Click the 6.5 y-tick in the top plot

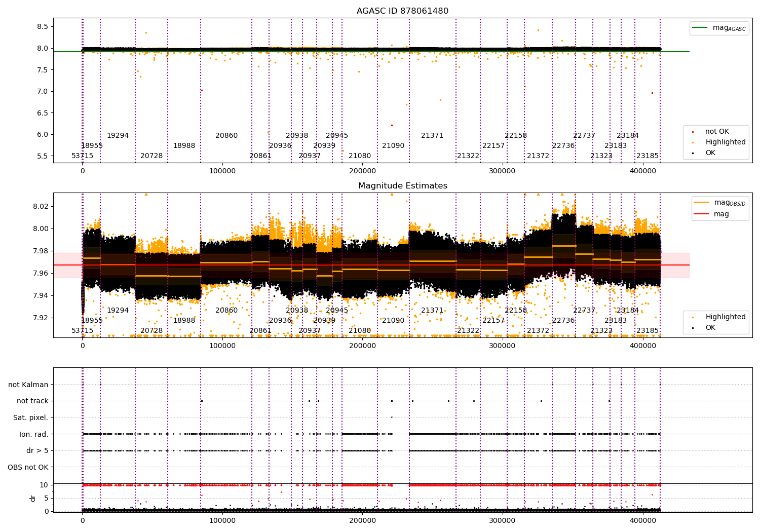(x=43, y=113)
